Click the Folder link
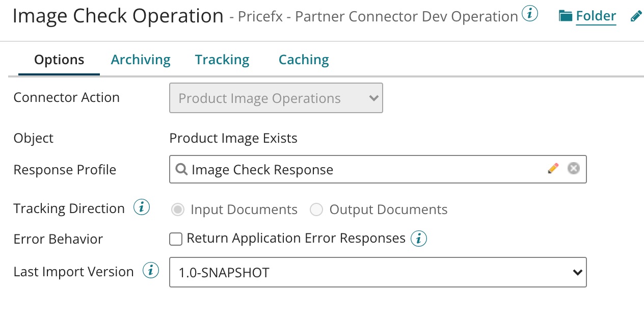Screen dimensions: 644x315 point(596,16)
